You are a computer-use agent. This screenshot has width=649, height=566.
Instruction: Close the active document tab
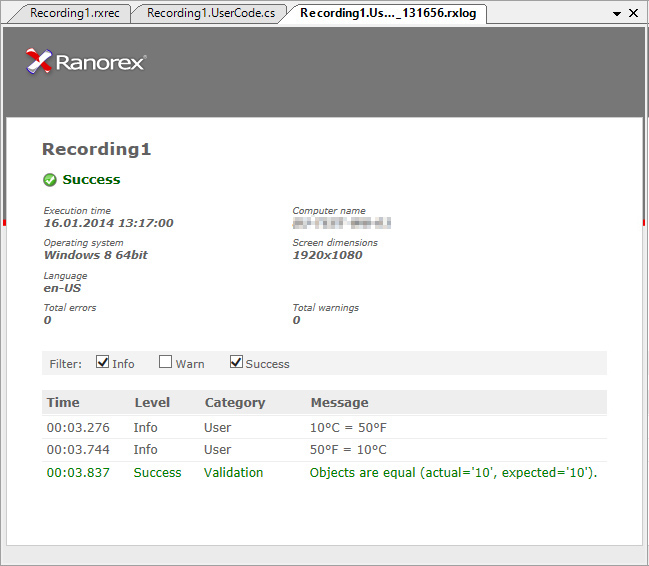coord(633,13)
